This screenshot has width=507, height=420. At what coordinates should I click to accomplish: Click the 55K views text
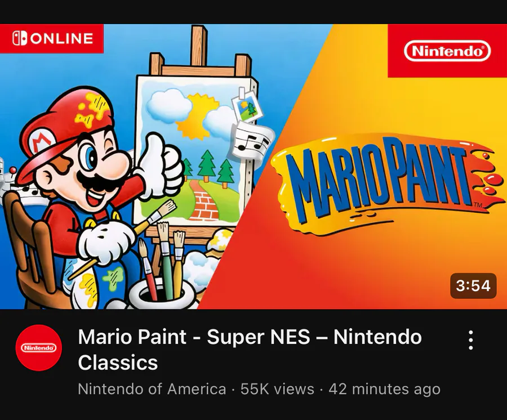click(x=277, y=389)
